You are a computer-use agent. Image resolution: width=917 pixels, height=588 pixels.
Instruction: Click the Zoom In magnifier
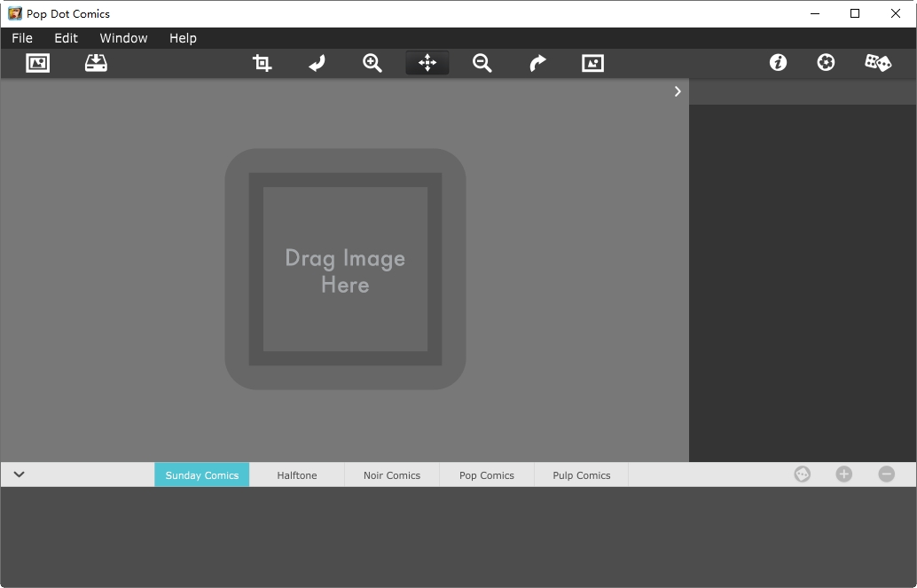(x=372, y=63)
